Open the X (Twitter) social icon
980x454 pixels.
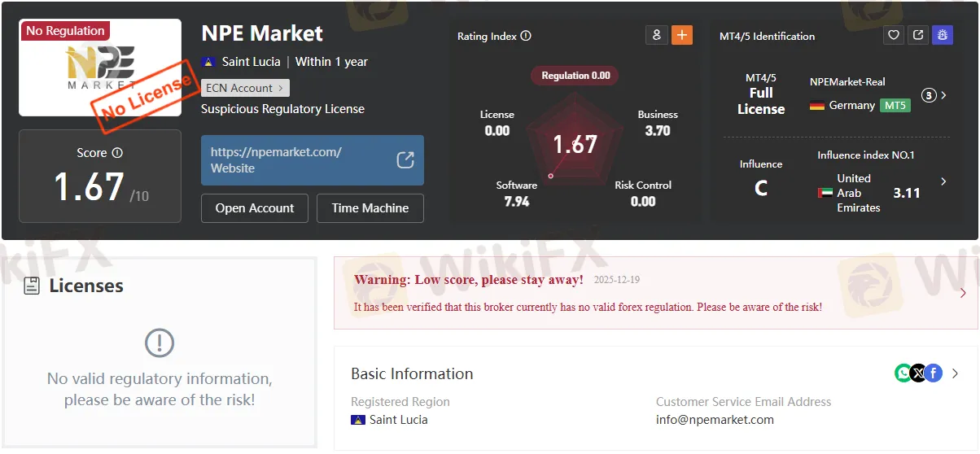[x=918, y=373]
